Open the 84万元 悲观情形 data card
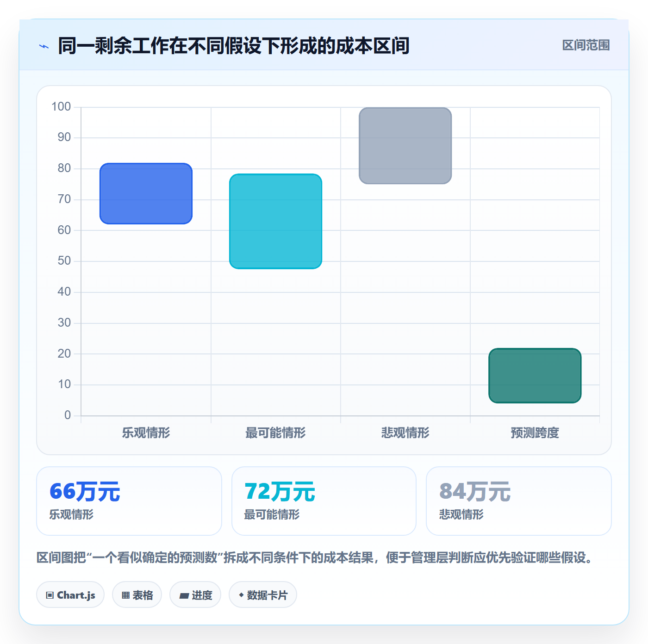 click(x=519, y=501)
